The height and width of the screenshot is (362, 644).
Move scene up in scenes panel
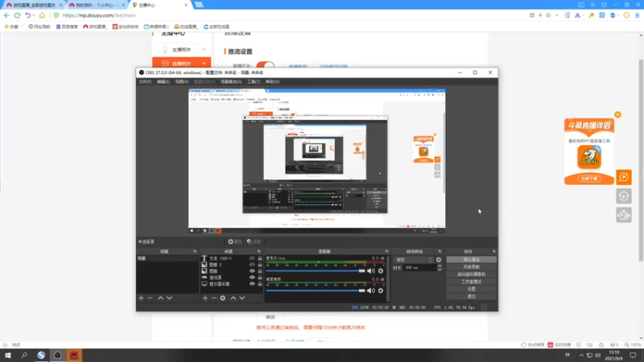[160, 298]
